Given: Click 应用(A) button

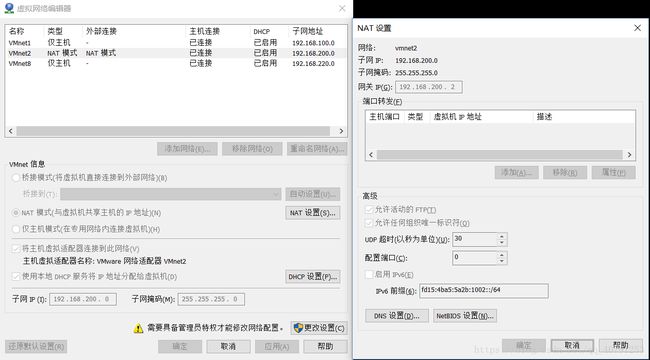Looking at the screenshot, I should [x=277, y=346].
